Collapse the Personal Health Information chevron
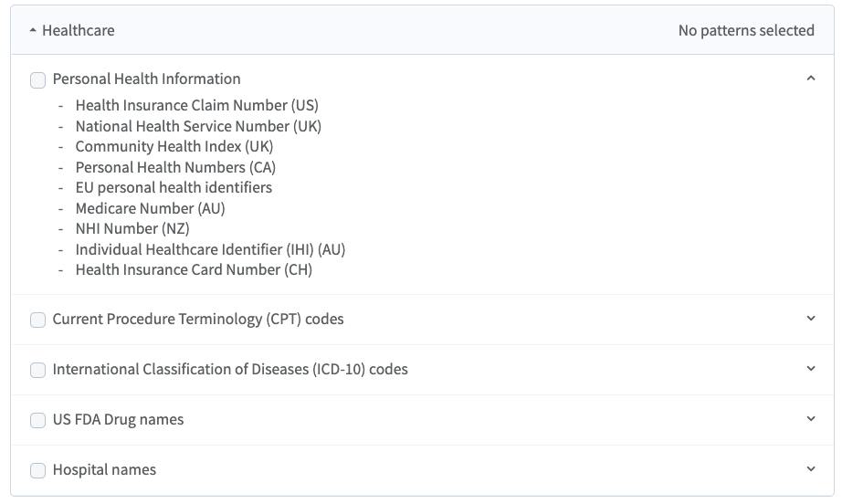 (810, 79)
